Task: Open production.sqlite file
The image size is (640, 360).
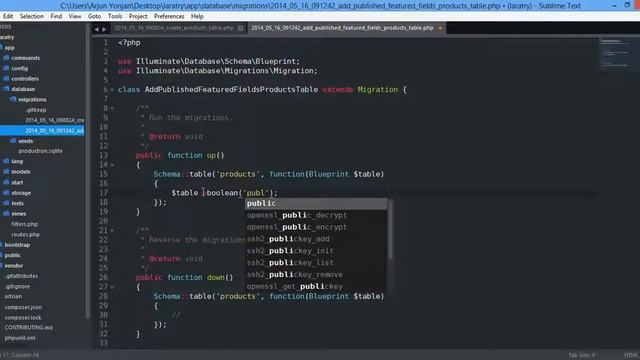Action: point(40,151)
